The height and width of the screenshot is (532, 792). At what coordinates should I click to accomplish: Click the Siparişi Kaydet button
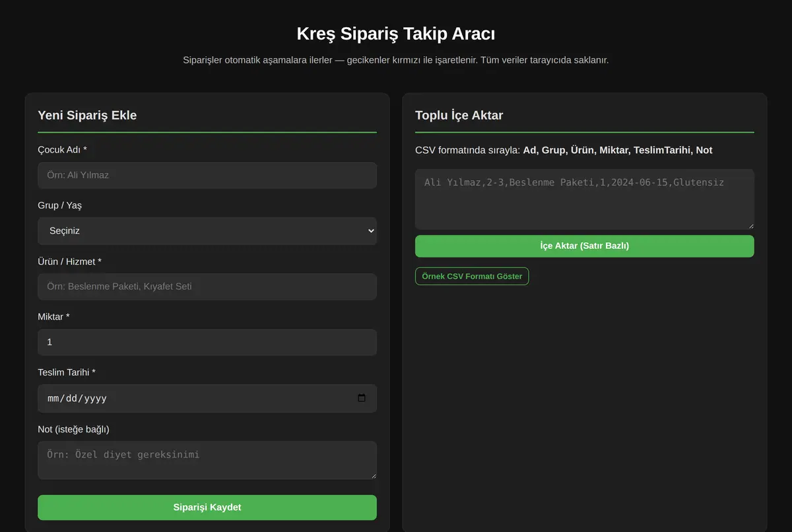coord(207,508)
